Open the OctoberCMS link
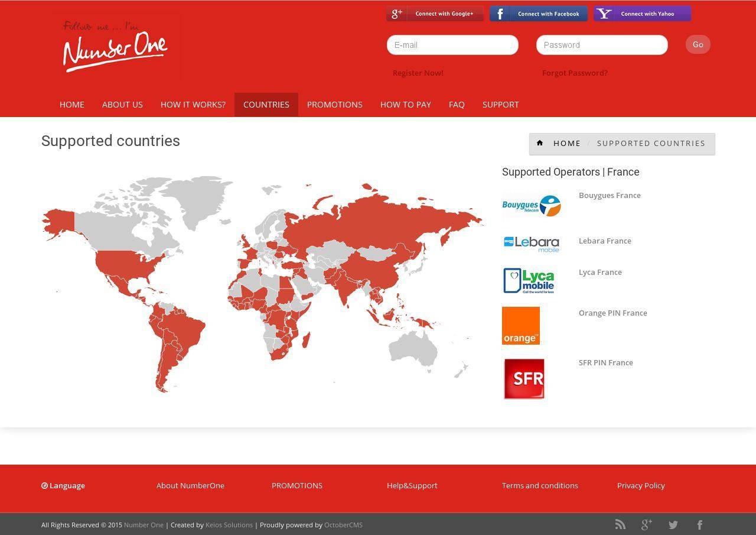This screenshot has width=756, height=535. coord(343,524)
